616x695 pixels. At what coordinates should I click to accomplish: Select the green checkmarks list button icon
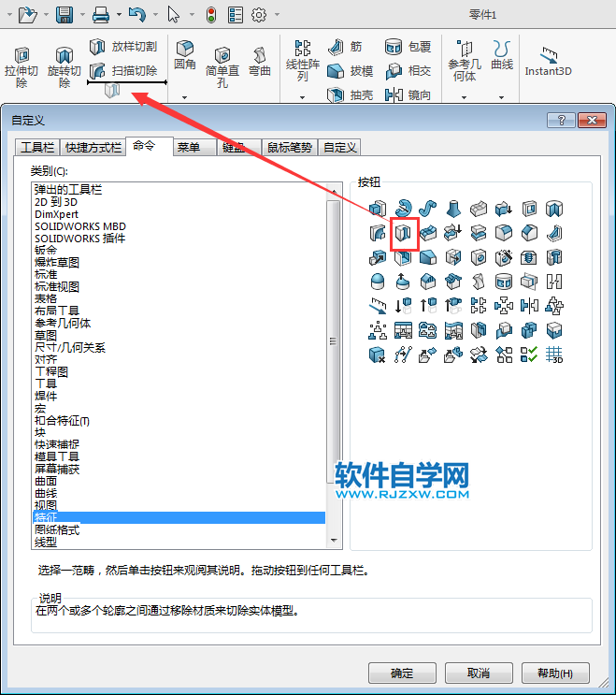pos(529,355)
